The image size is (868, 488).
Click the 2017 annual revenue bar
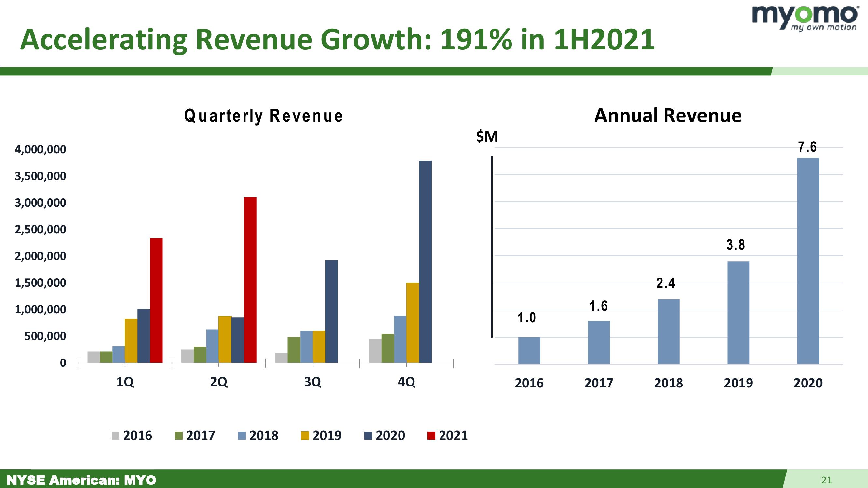pyautogui.click(x=599, y=343)
